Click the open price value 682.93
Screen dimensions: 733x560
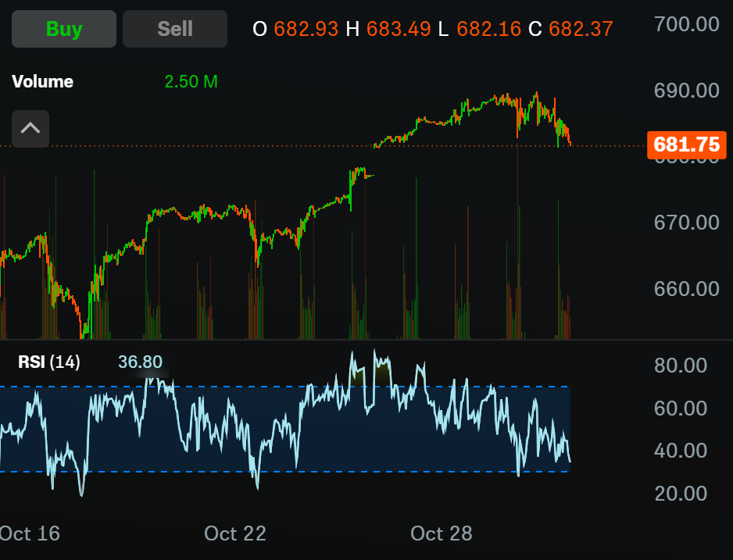click(x=306, y=30)
